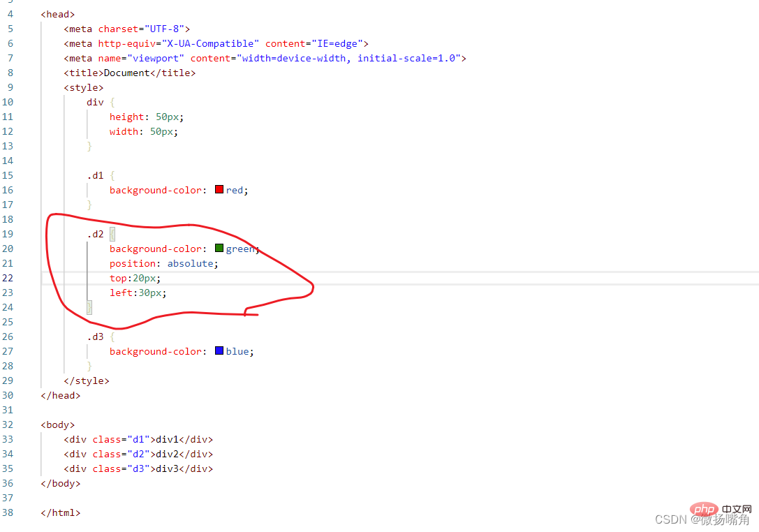Click the red color value text
759x532 pixels.
[x=235, y=190]
